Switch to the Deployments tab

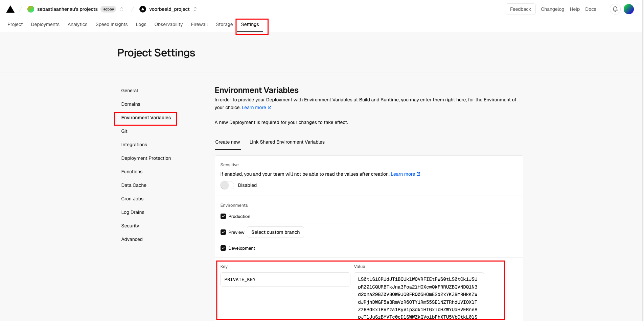45,24
